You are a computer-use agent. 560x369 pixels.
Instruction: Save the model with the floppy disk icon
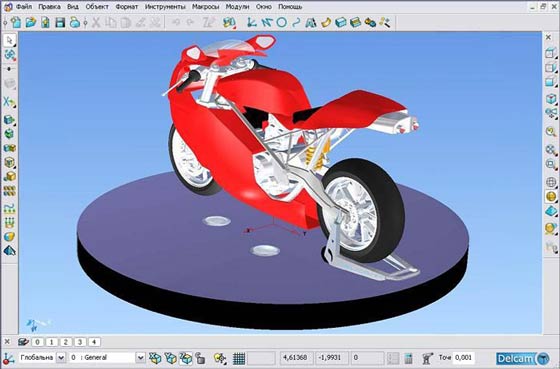coord(60,23)
